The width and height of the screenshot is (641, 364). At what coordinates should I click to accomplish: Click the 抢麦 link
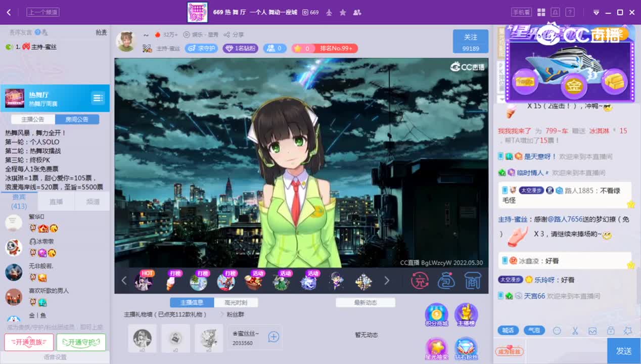point(101,32)
